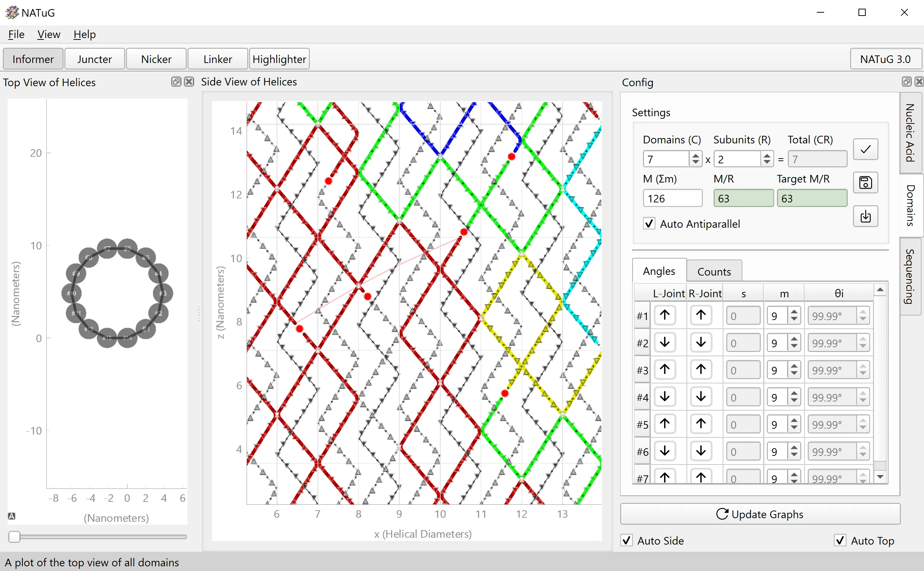Viewport: 924px width, 571px height.
Task: Switch to the Counts tab
Action: [x=714, y=272]
